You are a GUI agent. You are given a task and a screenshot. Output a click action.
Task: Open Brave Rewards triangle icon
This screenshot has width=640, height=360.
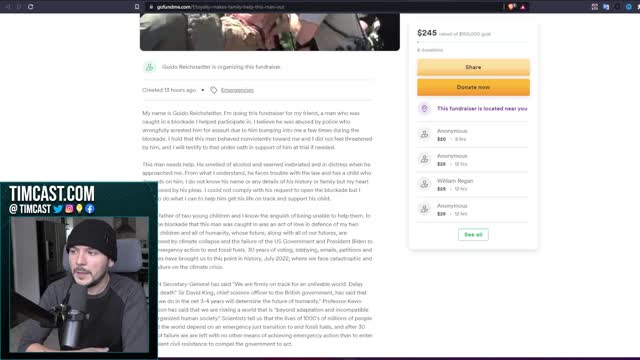(x=523, y=7)
